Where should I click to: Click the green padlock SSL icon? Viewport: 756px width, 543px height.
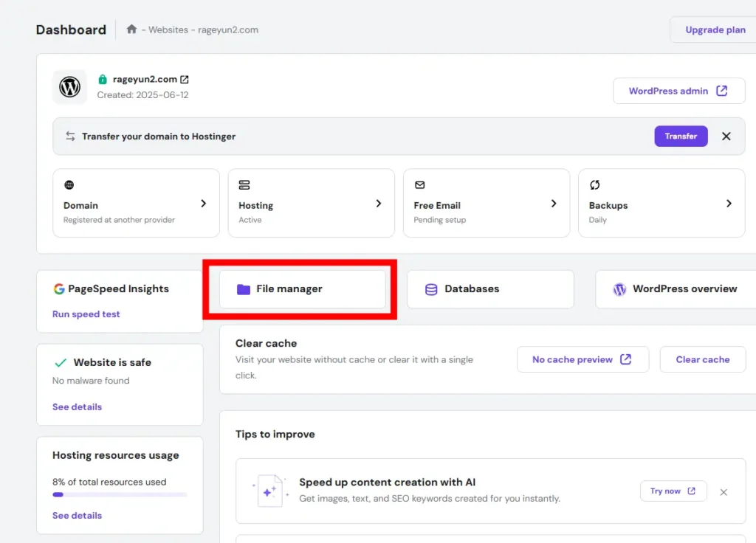[x=103, y=80]
